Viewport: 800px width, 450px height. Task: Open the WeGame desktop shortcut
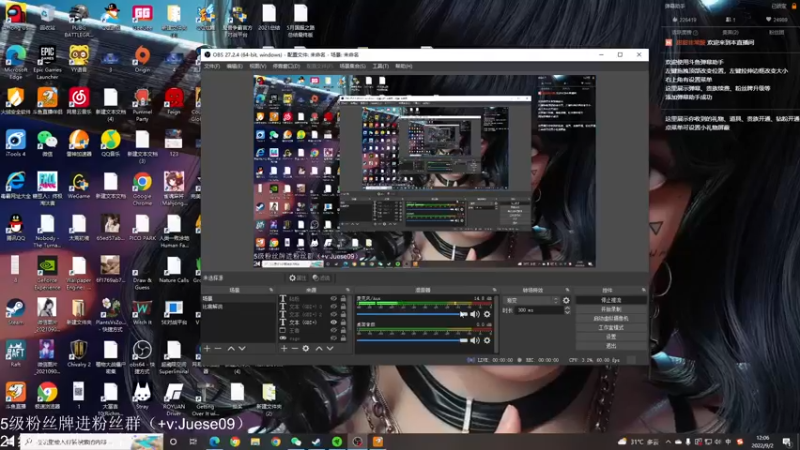coord(79,185)
